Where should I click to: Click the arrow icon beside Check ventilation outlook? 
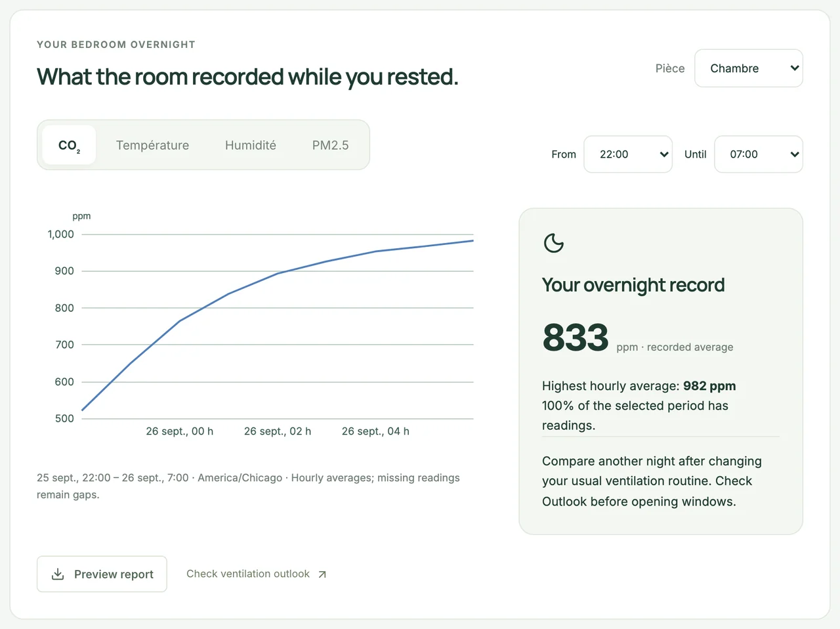[x=322, y=575]
